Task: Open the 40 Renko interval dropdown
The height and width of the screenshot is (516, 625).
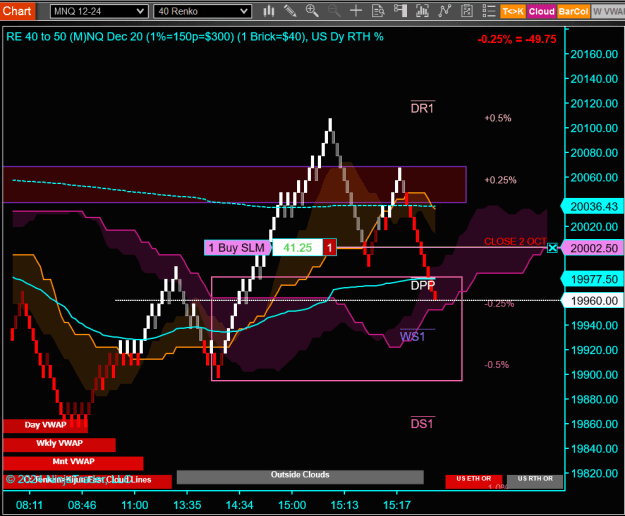Action: click(202, 11)
